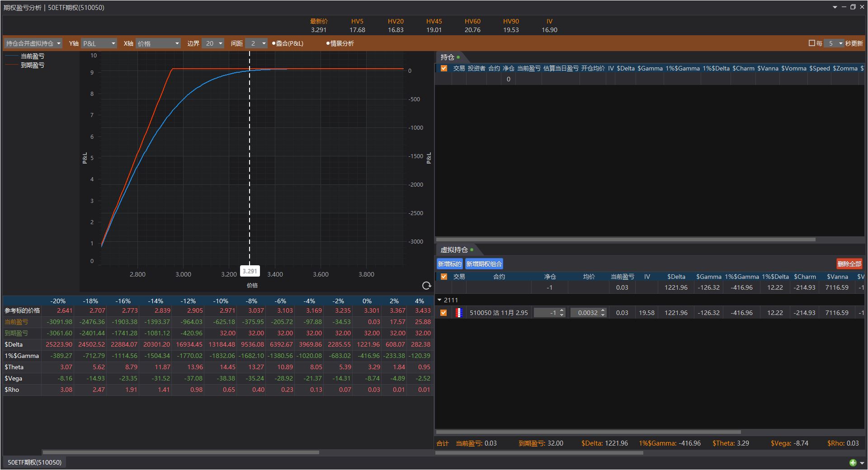This screenshot has width=868, height=470.
Task: Switch to the 情景分析 view
Action: coord(340,43)
